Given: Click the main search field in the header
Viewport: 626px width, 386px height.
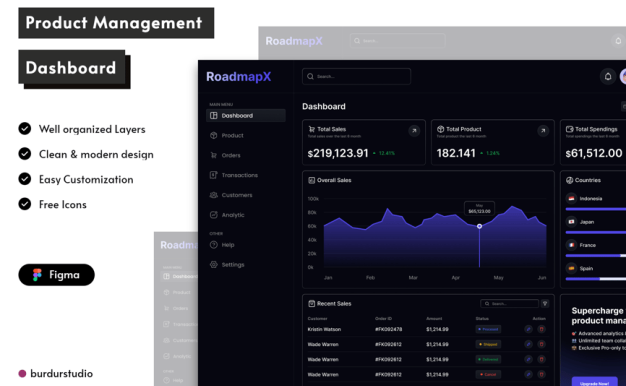Looking at the screenshot, I should (x=357, y=76).
